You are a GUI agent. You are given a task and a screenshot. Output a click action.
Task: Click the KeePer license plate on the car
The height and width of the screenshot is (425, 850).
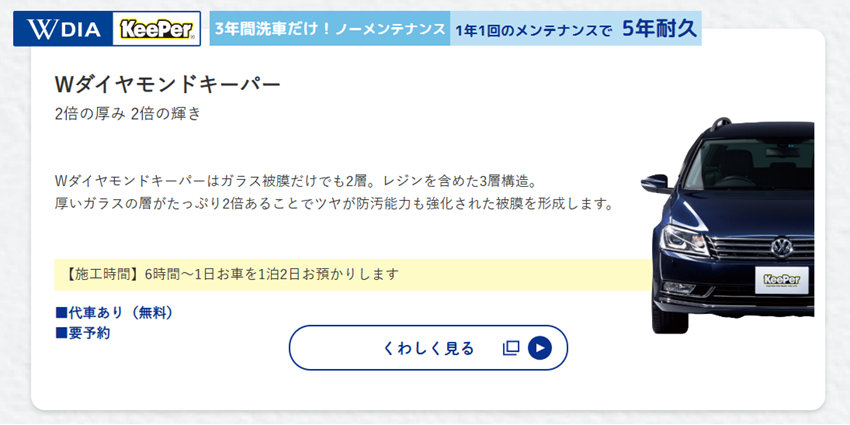click(x=782, y=279)
